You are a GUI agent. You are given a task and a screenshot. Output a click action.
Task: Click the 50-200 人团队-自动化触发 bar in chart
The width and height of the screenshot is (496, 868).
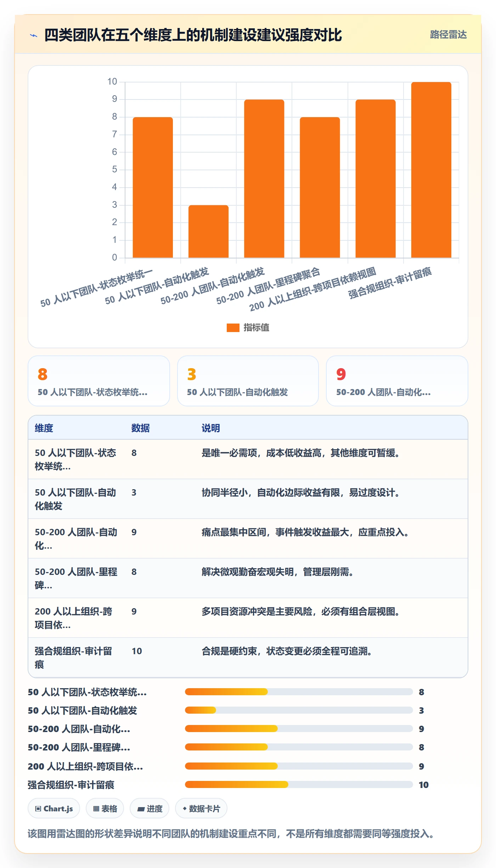pos(264,178)
